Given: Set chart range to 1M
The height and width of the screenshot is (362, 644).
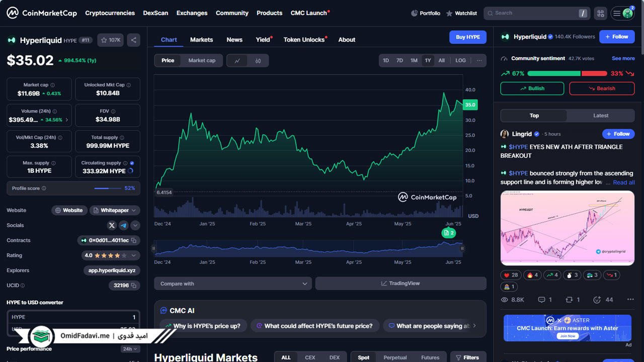Looking at the screenshot, I should pyautogui.click(x=414, y=60).
